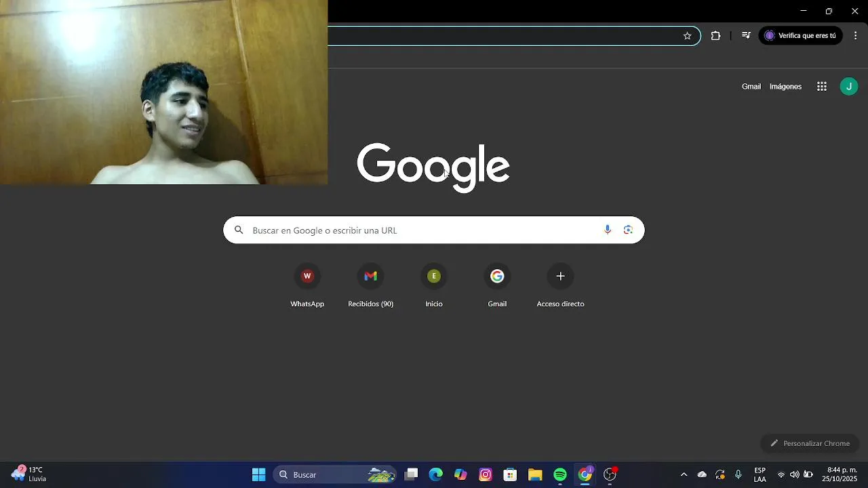Click the magnifier icon in the search box
The image size is (868, 488).
tap(239, 230)
